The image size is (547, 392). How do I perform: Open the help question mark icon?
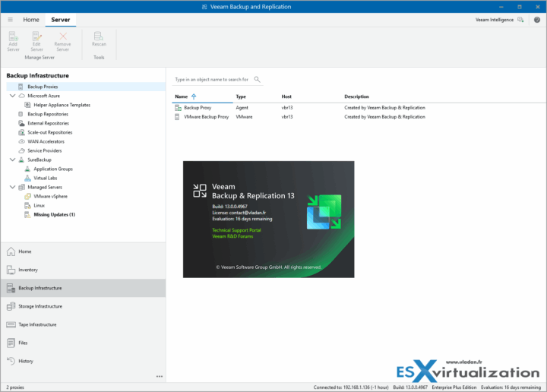pyautogui.click(x=537, y=20)
